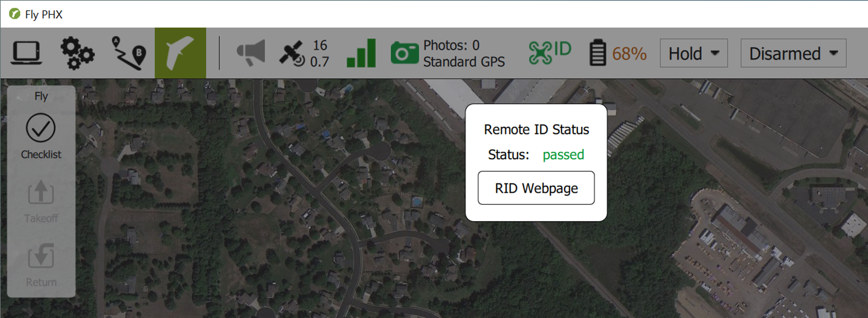Expand the Disarmed status dropdown
The width and height of the screenshot is (868, 318).
coord(793,53)
